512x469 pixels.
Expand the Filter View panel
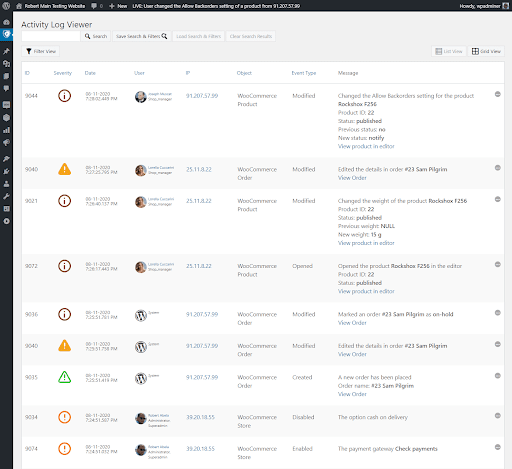tap(41, 51)
